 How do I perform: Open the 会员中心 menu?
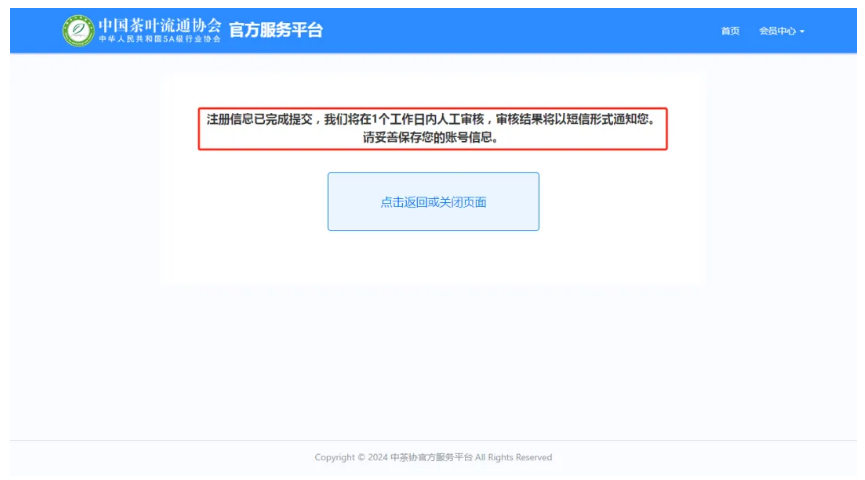click(777, 31)
